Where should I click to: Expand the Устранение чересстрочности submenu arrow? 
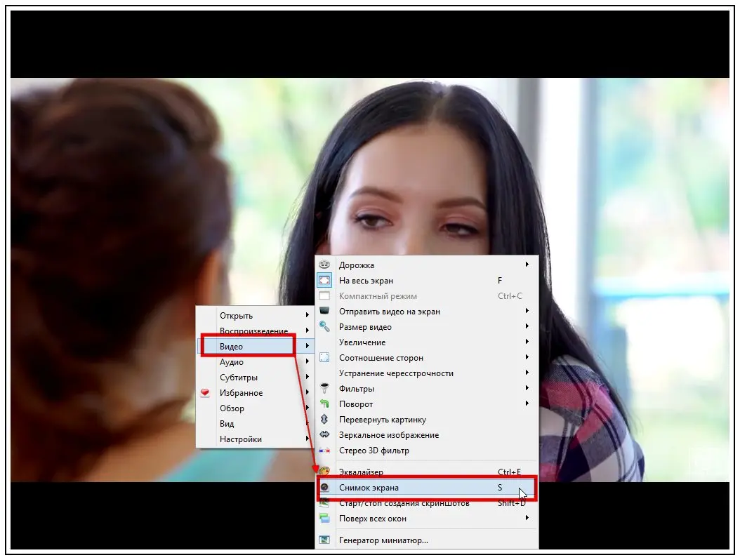tap(527, 372)
